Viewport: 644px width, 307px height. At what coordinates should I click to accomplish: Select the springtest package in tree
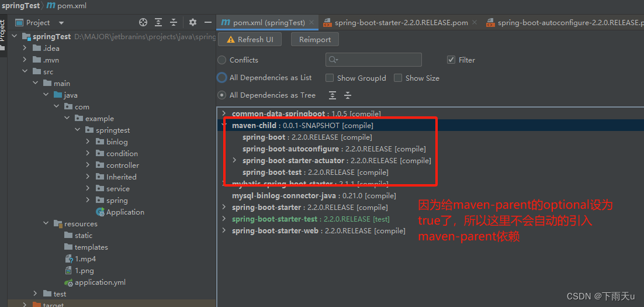[x=113, y=130]
